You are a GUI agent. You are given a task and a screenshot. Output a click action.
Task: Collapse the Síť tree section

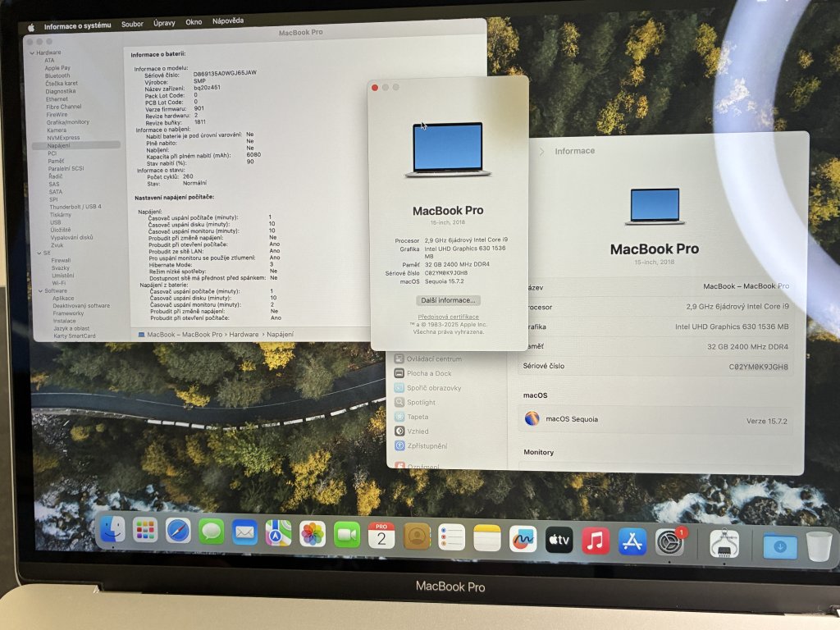[39, 253]
